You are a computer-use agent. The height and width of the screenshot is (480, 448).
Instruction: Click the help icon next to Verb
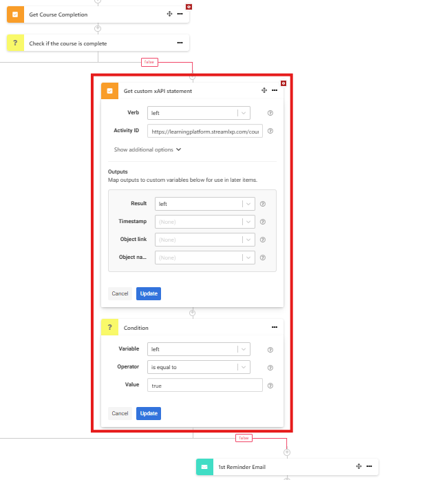(x=270, y=113)
